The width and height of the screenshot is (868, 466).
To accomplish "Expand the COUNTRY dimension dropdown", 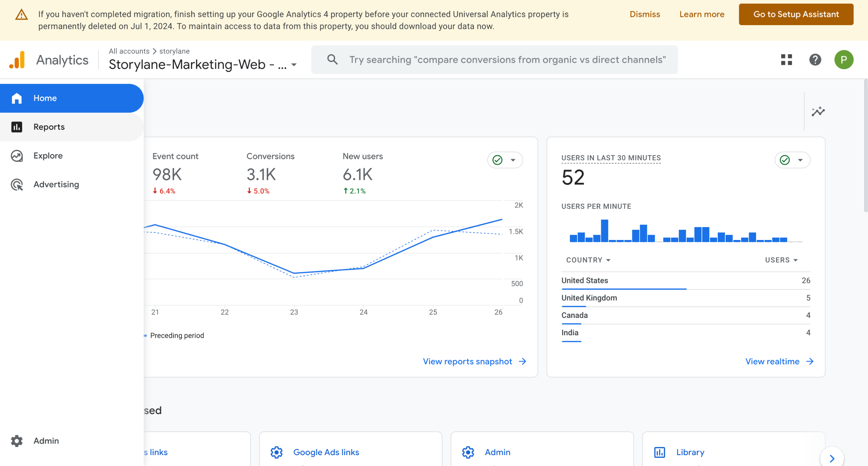I will click(588, 260).
